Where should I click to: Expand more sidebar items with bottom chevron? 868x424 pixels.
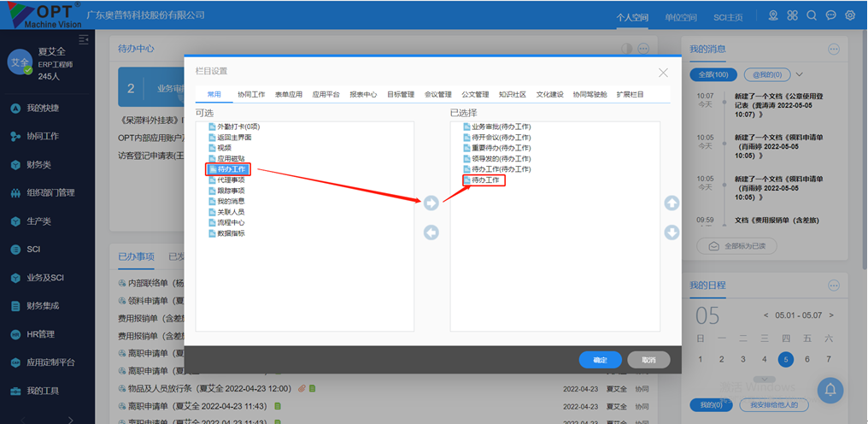[70, 417]
